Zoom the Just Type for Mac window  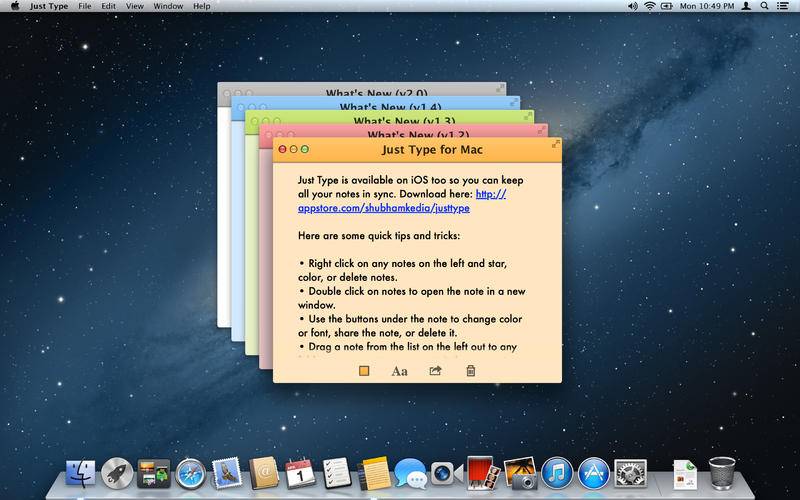pyautogui.click(x=305, y=149)
